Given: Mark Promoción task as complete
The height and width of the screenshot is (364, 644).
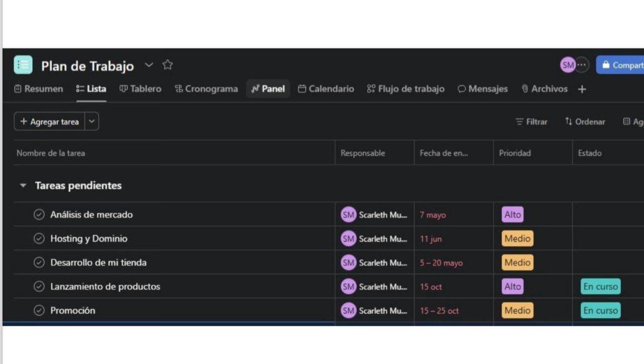Looking at the screenshot, I should point(39,311).
